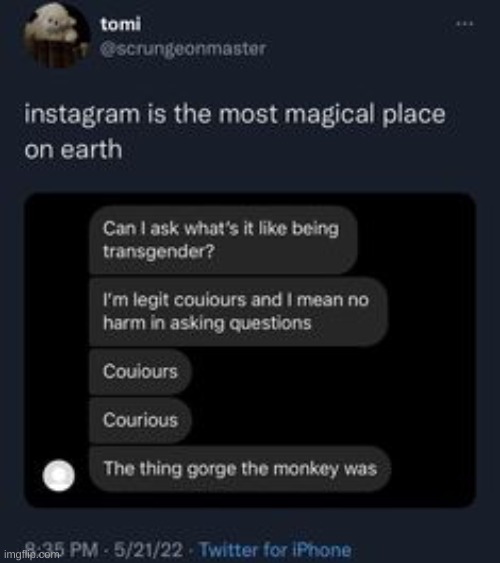Click the tweet line "instagram is the most magical place"
This screenshot has height=563, width=500.
tap(235, 115)
